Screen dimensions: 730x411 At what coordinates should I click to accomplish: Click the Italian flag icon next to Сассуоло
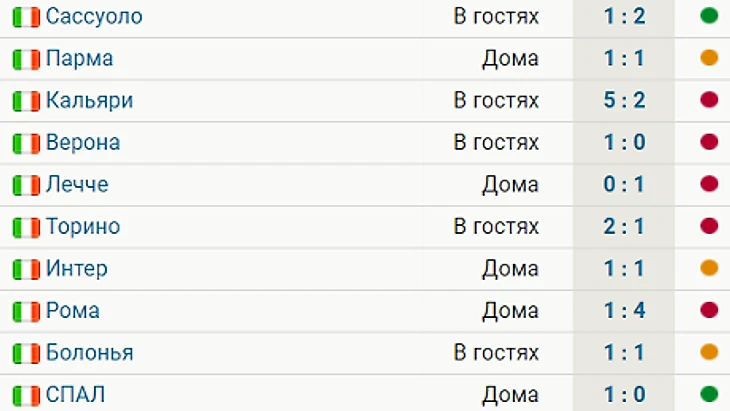click(26, 17)
